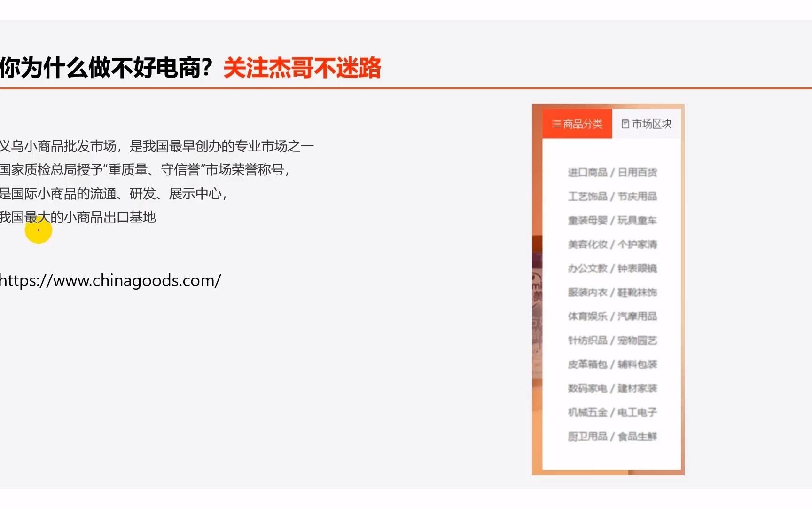This screenshot has height=508, width=812.
Task: Choose the 工艺饰品 category
Action: pyautogui.click(x=587, y=197)
